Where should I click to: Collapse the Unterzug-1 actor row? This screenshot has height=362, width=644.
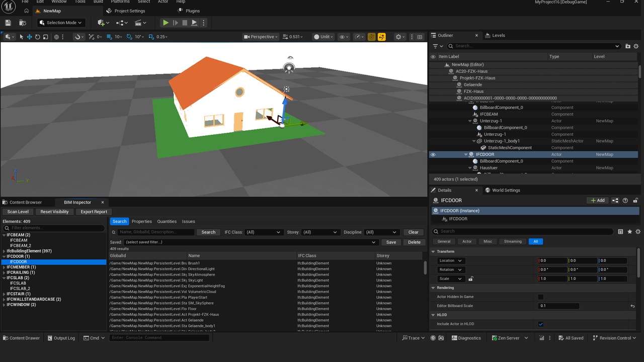tap(470, 121)
